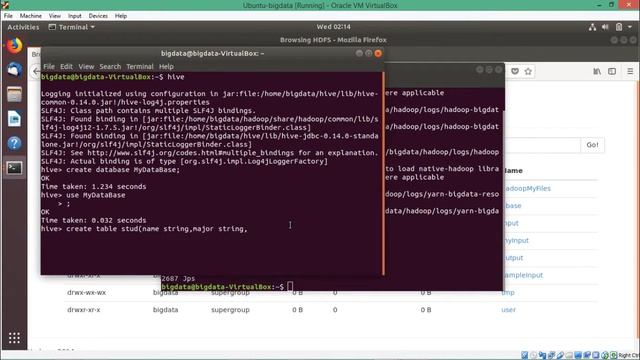
Task: Click supergroup in the user row
Action: click(x=230, y=310)
